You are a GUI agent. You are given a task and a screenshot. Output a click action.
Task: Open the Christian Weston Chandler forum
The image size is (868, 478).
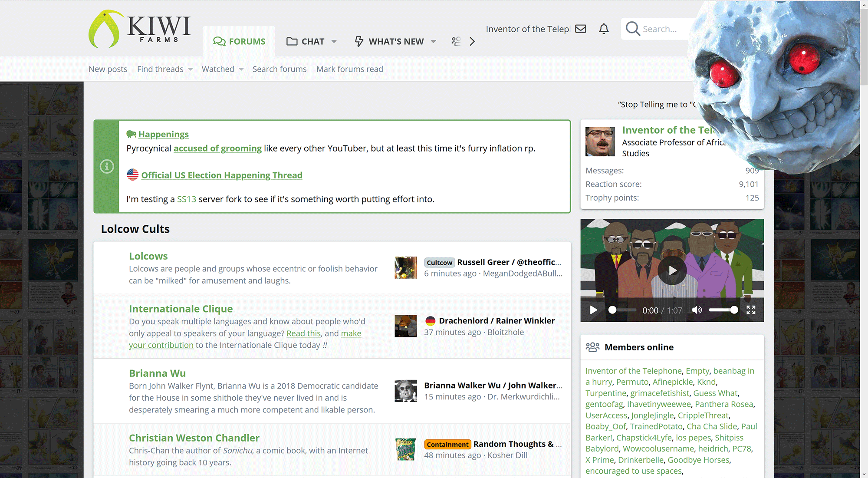pos(194,438)
